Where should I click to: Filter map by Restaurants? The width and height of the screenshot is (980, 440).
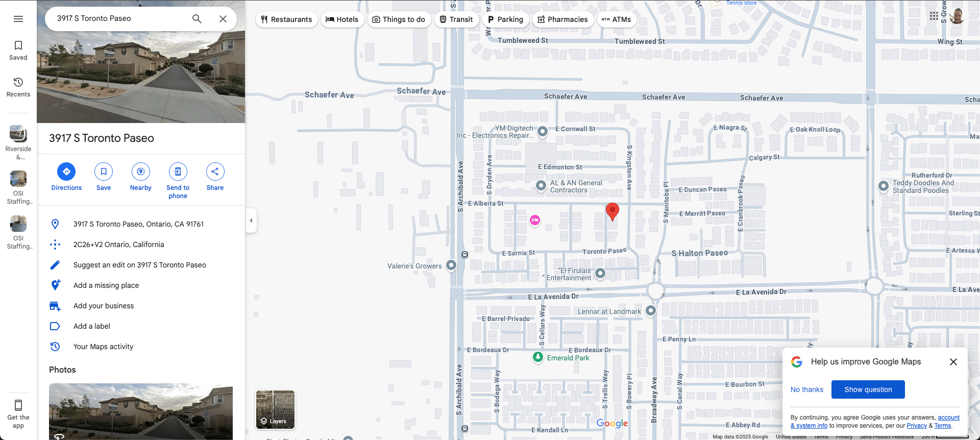[x=286, y=19]
